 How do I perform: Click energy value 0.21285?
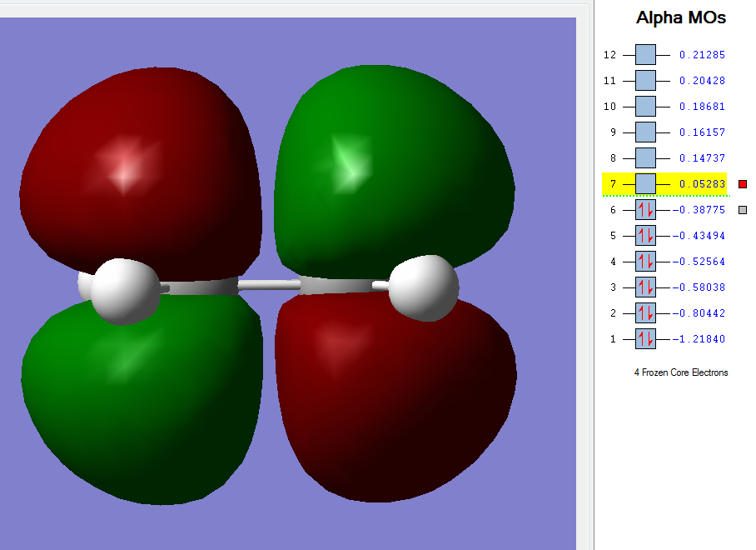(x=702, y=55)
